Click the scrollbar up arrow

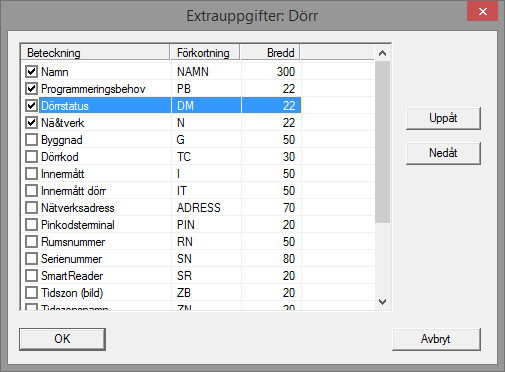(382, 53)
